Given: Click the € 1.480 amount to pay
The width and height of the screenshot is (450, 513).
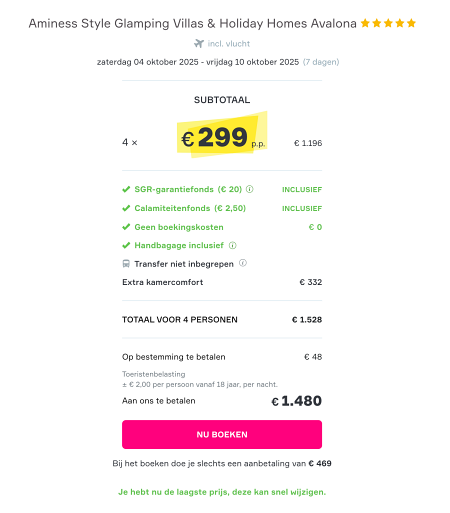Looking at the screenshot, I should (297, 401).
